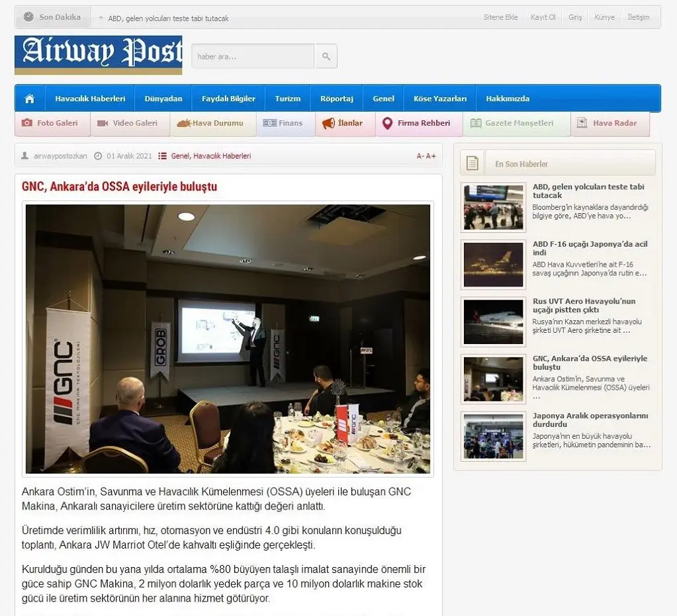
Task: Open headline Japonya Aralık operasyonlarını durdurdu
Action: (x=590, y=419)
